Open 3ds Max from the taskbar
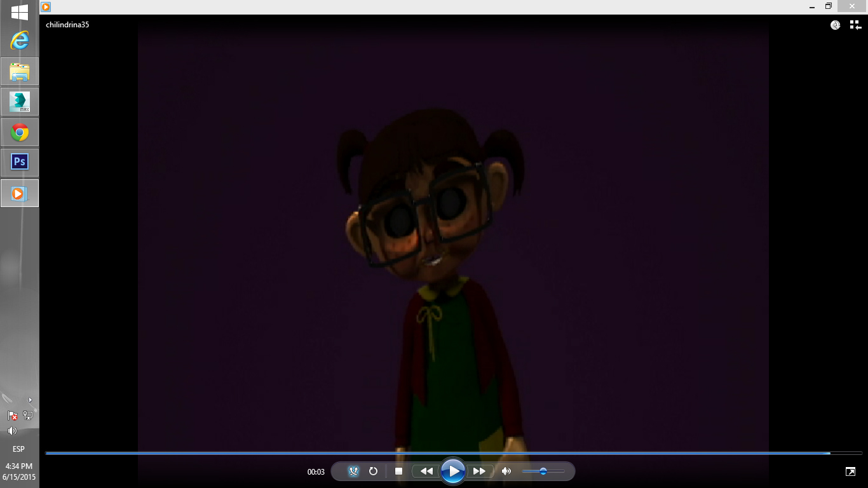 point(20,102)
